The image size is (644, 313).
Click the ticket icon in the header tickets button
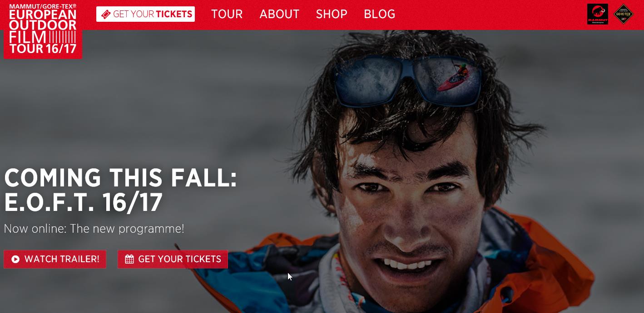coord(105,14)
